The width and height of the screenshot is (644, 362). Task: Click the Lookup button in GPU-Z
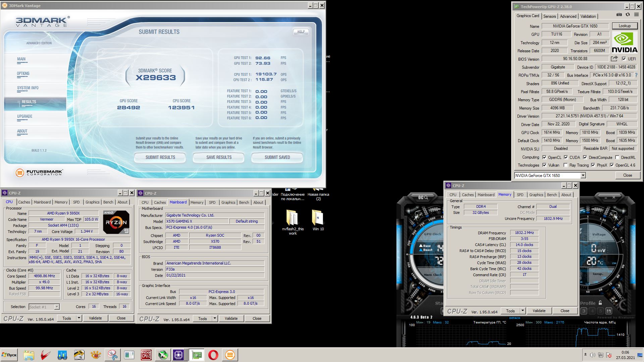(x=625, y=26)
